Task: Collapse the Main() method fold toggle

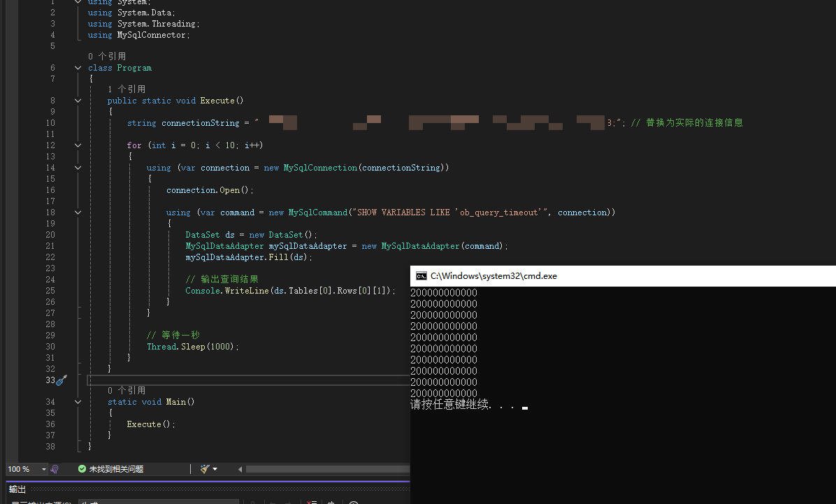Action: [x=78, y=402]
